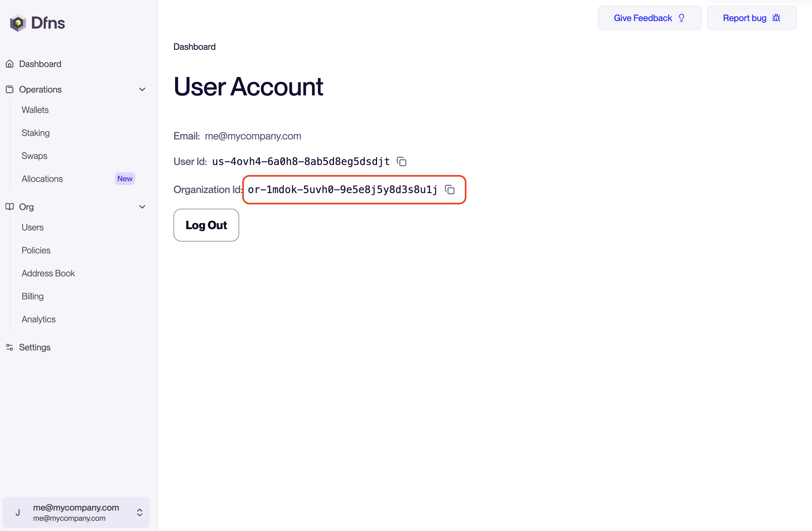Viewport: 812px width, 531px height.
Task: Copy the User Id value
Action: [x=402, y=161]
